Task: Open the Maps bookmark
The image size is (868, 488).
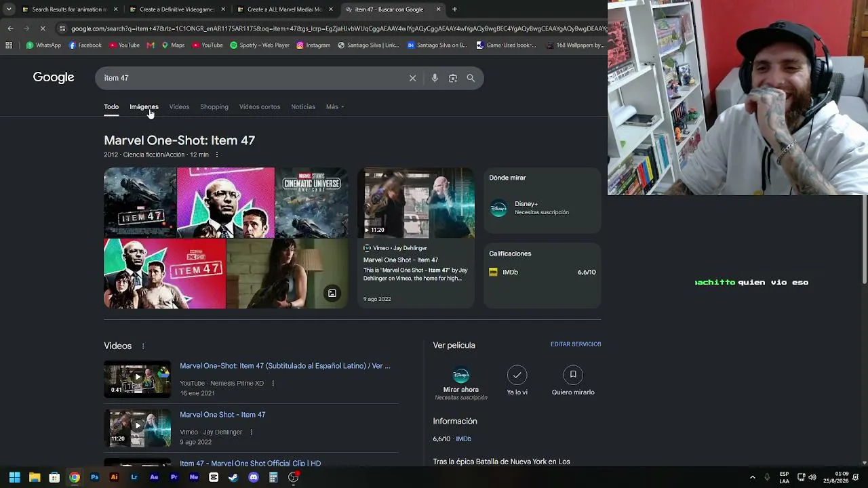Action: pos(173,45)
